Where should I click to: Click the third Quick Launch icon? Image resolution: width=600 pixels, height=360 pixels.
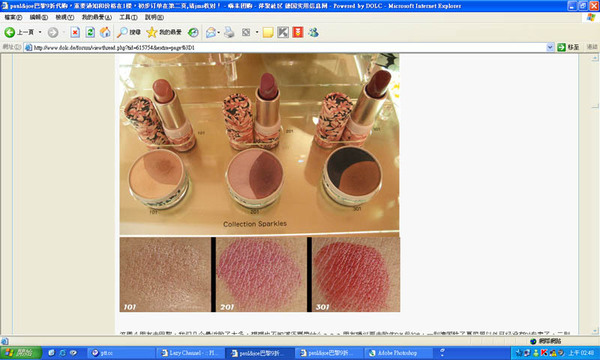pos(73,353)
